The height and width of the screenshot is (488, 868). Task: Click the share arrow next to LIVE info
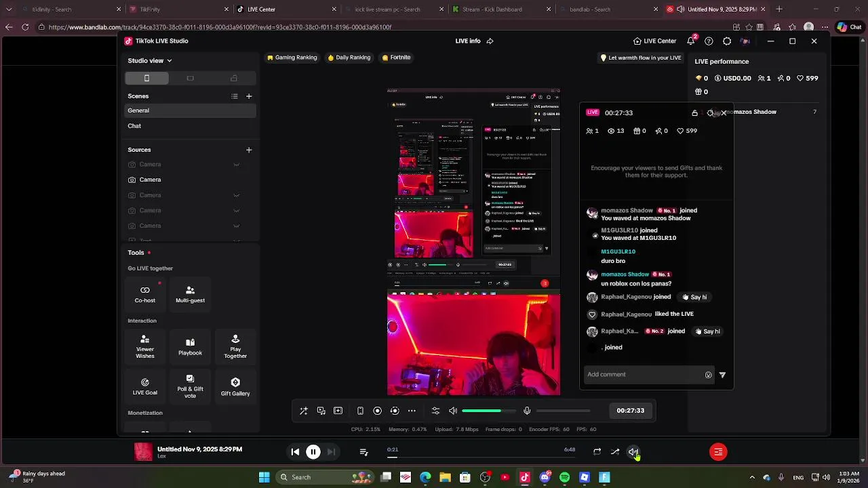point(490,41)
